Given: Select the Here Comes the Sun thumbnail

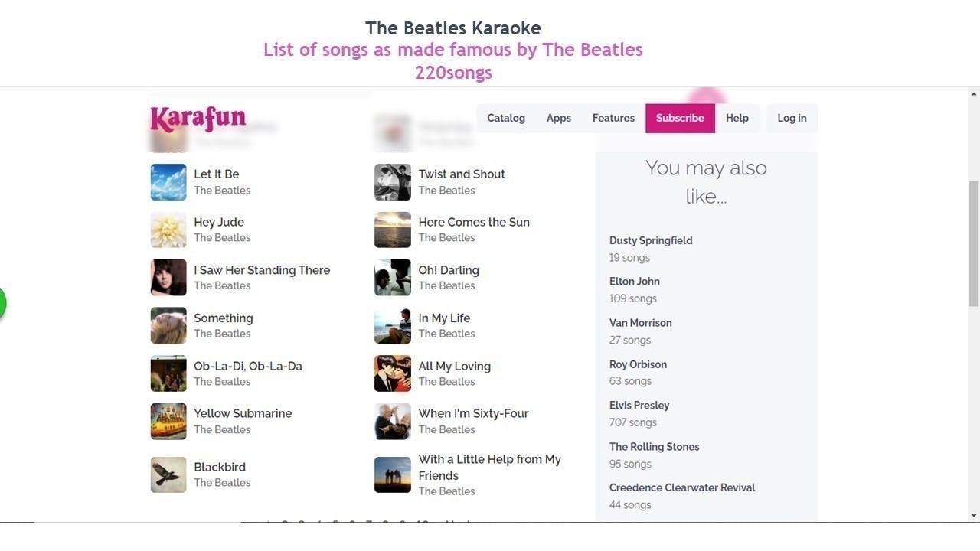Looking at the screenshot, I should (x=393, y=230).
